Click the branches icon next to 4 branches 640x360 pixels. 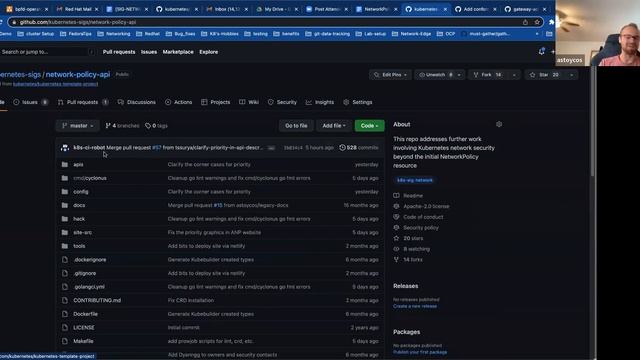point(108,126)
